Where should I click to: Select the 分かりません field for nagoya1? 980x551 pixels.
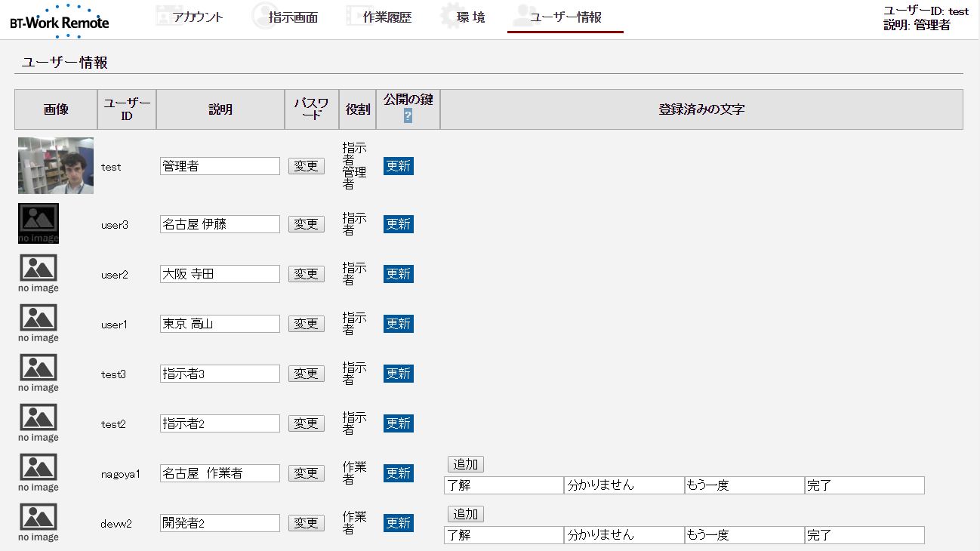pyautogui.click(x=624, y=485)
